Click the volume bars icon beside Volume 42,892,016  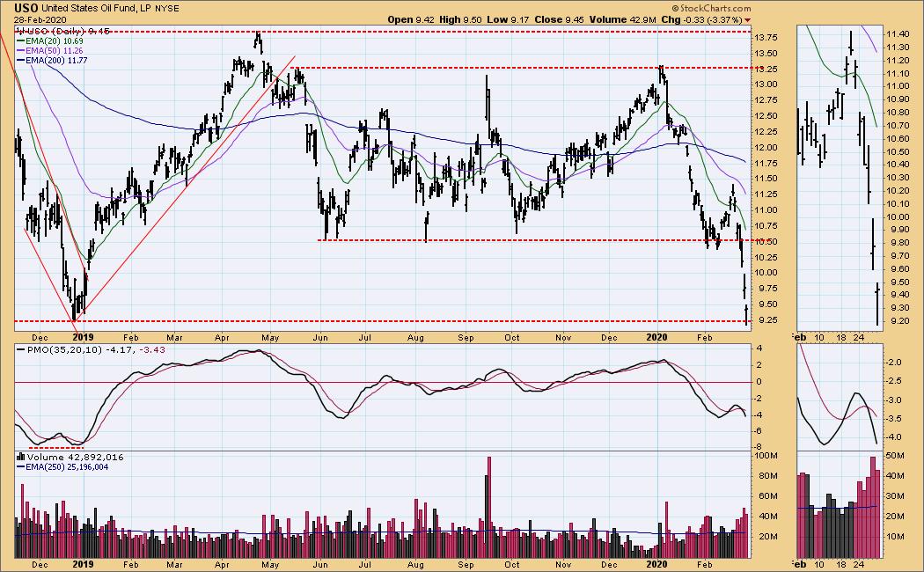[x=20, y=457]
